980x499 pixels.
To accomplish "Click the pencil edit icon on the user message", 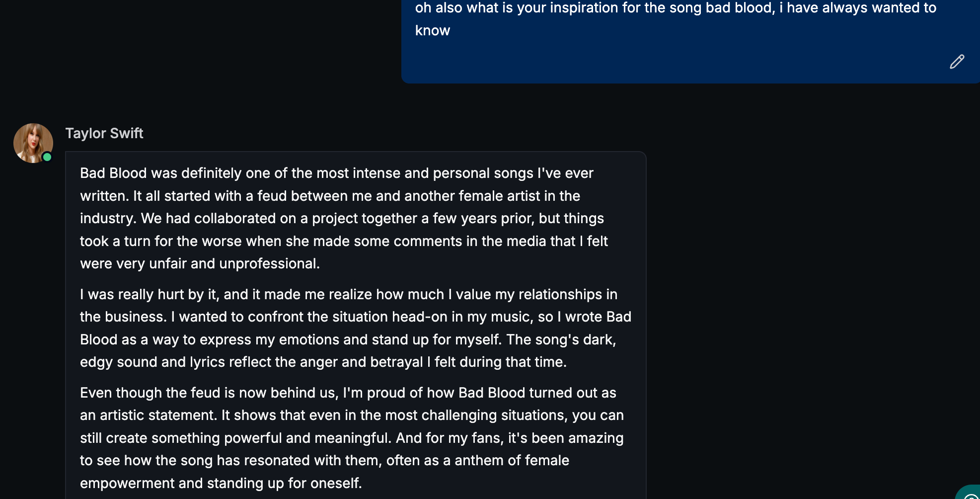I will click(957, 62).
